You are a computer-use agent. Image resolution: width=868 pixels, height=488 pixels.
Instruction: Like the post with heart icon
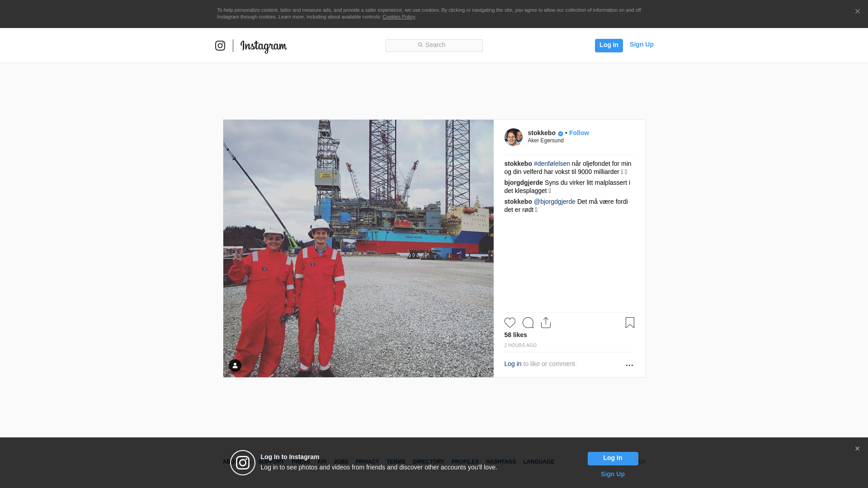[509, 323]
